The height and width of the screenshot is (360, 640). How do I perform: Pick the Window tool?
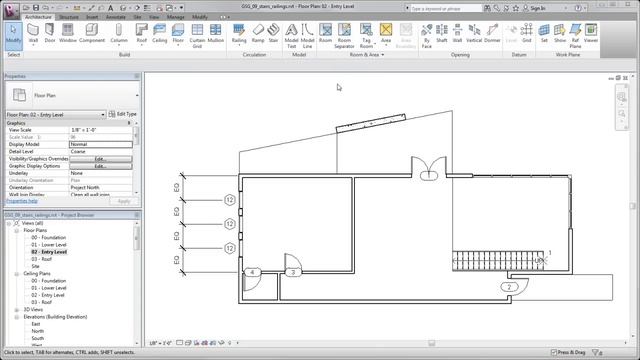click(x=68, y=33)
